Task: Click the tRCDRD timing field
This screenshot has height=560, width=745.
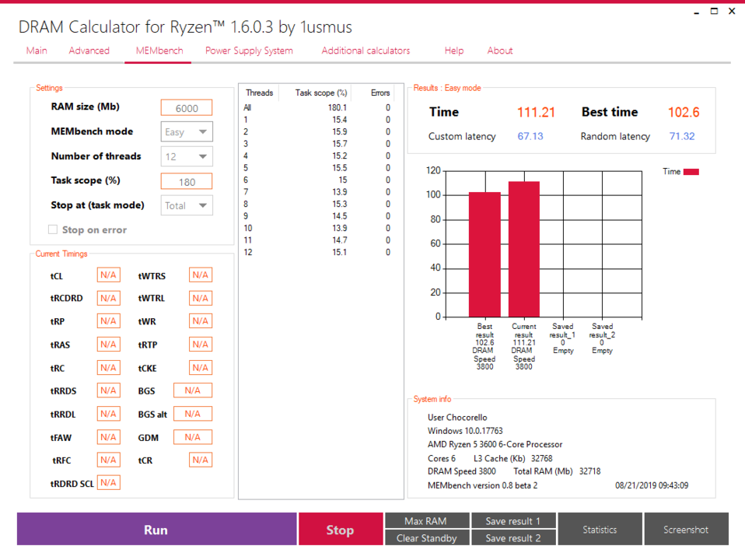Action: pyautogui.click(x=108, y=298)
